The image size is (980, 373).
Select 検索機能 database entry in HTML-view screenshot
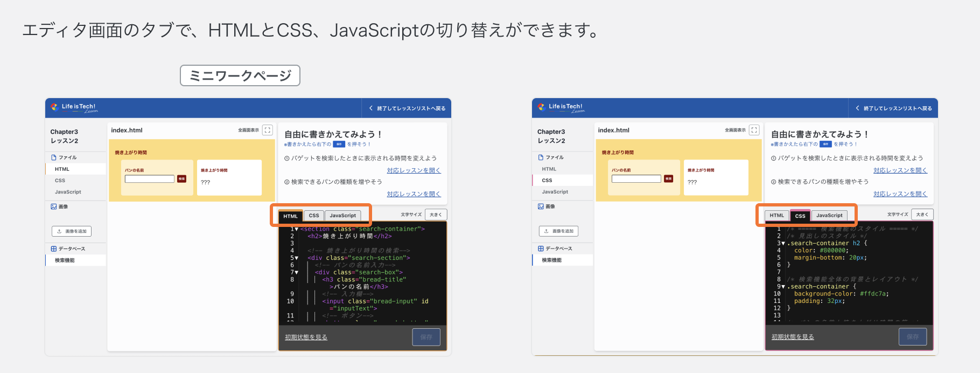point(76,260)
